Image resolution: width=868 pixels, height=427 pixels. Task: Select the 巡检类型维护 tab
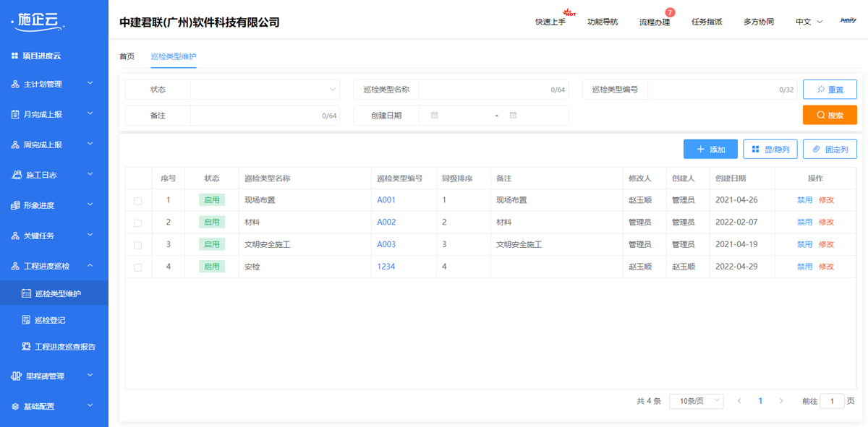[174, 56]
